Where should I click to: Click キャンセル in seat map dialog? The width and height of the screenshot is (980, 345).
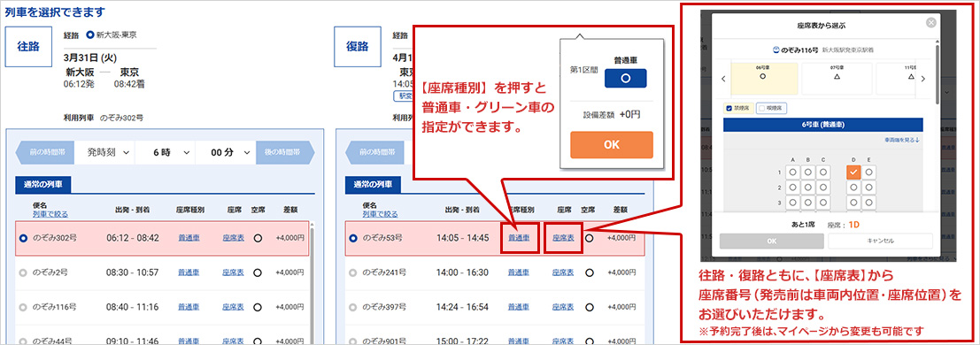(x=880, y=241)
